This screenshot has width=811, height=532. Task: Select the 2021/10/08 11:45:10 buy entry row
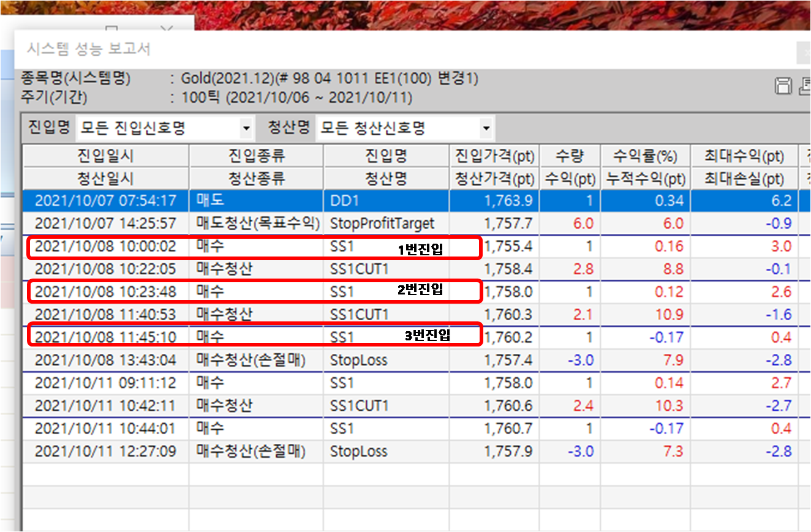pyautogui.click(x=105, y=337)
